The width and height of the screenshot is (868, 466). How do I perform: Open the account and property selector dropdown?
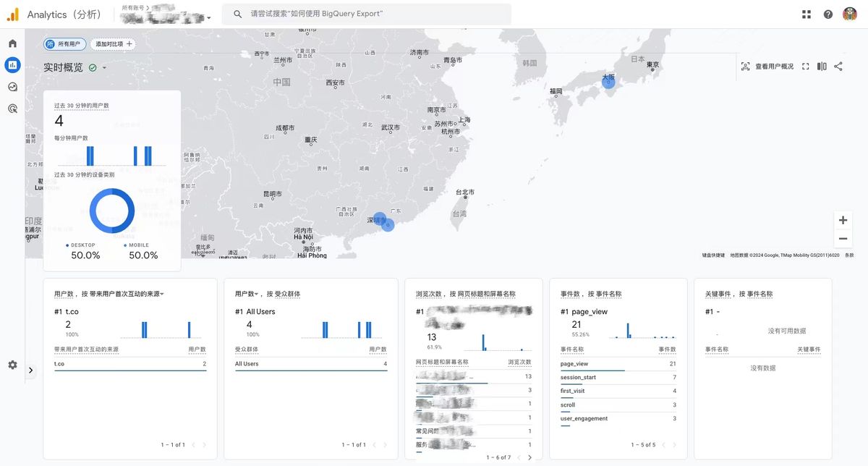(167, 14)
